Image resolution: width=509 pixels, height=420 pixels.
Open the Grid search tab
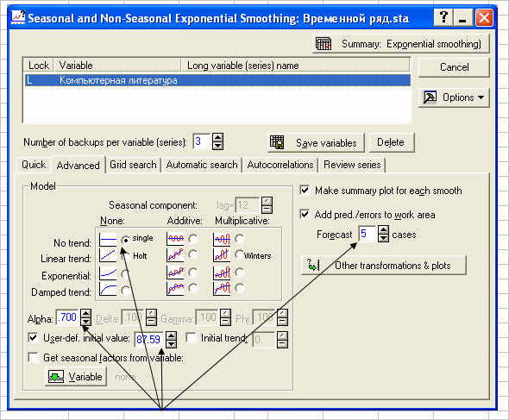coord(133,165)
